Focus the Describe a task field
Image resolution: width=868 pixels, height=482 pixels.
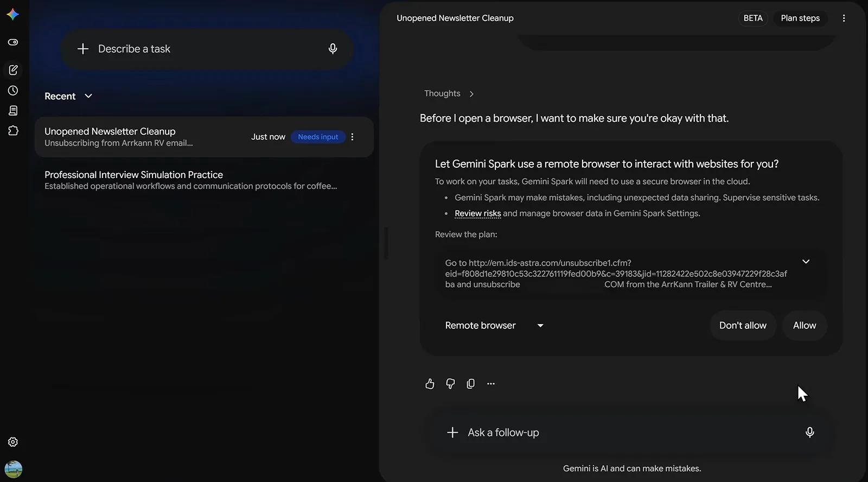207,49
